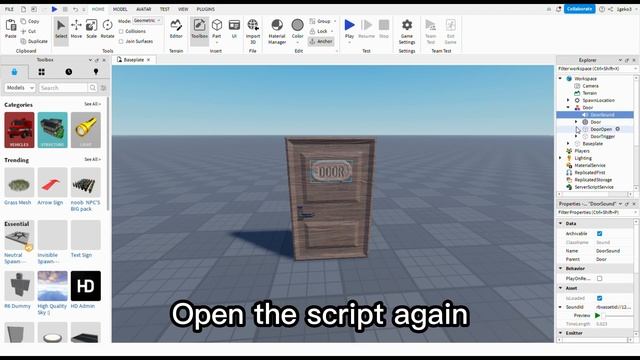Switch to the TEST ribbon tab

pos(165,9)
